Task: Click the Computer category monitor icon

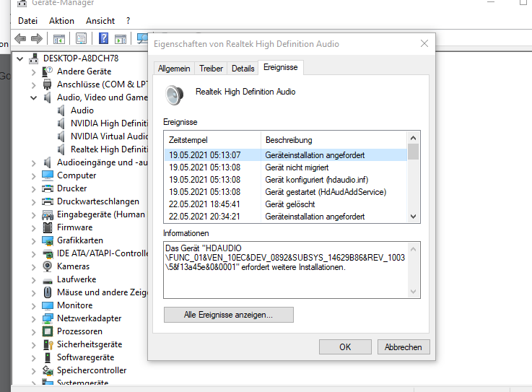Action: tap(48, 175)
